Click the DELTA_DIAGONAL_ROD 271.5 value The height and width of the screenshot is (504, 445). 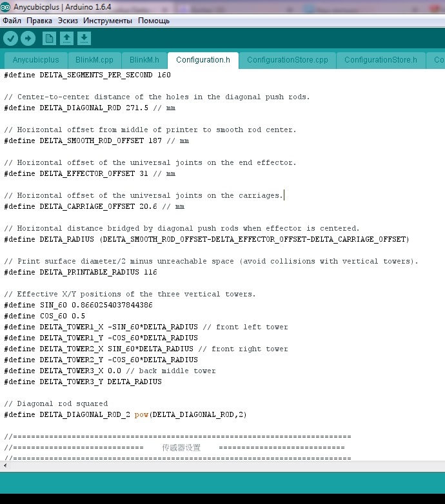137,108
